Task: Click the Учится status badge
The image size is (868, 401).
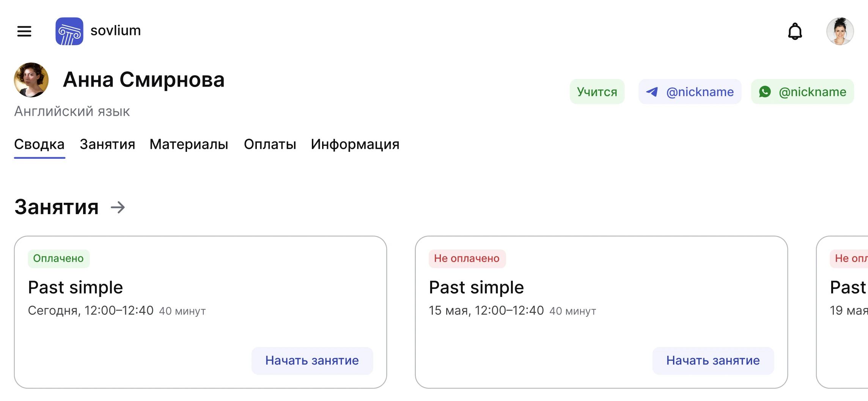Action: coord(597,91)
